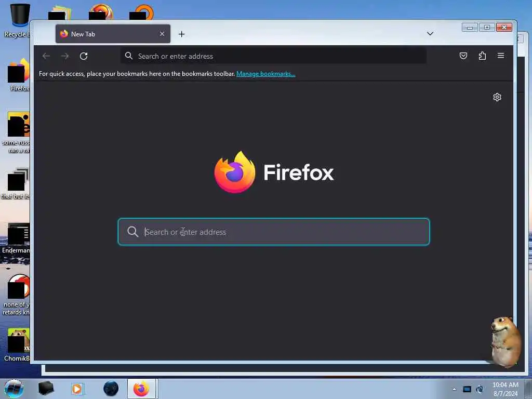
Task: Click the tray icon beside the monitor icon
Action: coord(480,390)
